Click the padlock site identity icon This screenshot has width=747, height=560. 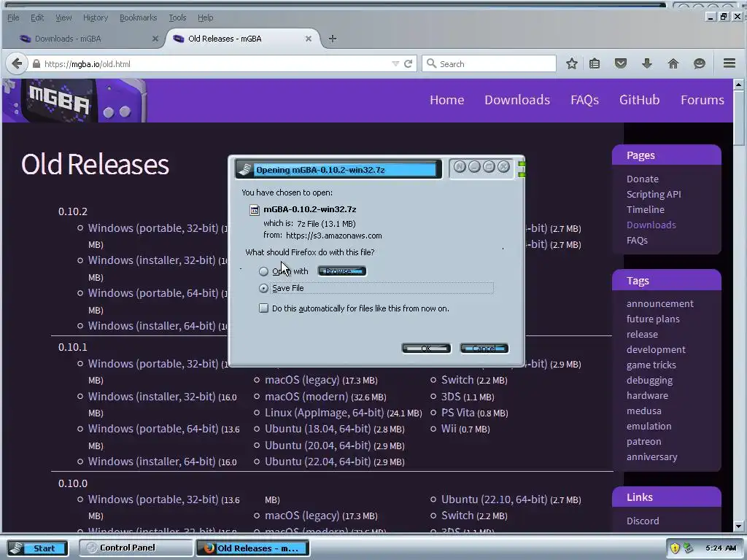(x=36, y=64)
